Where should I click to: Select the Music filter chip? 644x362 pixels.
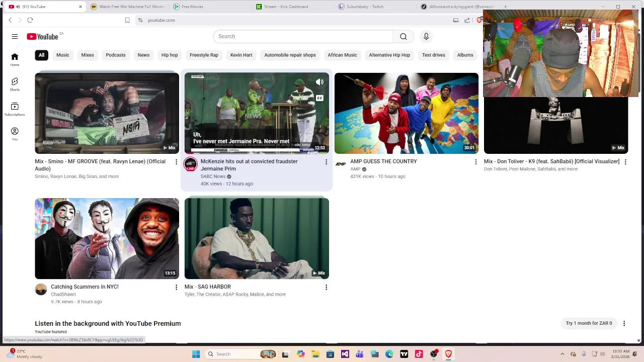pyautogui.click(x=63, y=55)
